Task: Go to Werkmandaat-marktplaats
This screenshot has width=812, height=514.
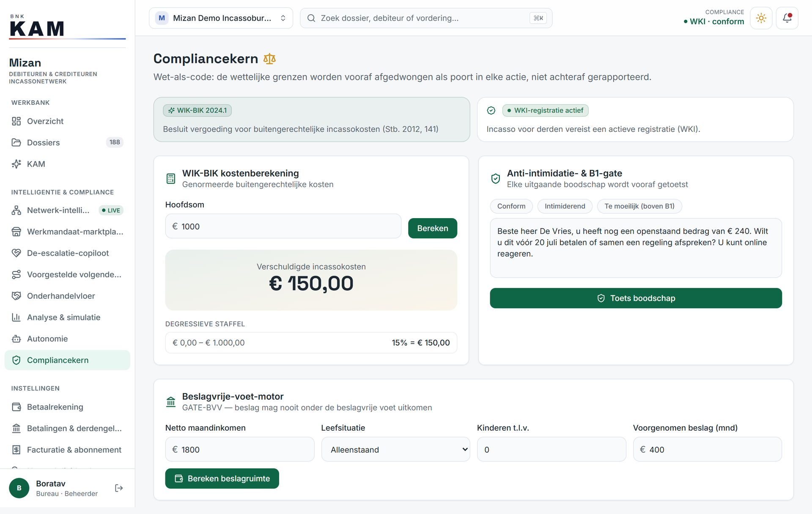Action: [x=67, y=232]
